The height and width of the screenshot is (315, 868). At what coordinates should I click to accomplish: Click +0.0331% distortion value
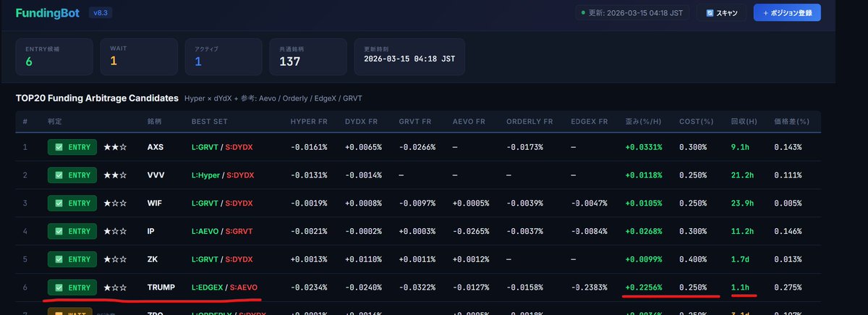pyautogui.click(x=644, y=147)
